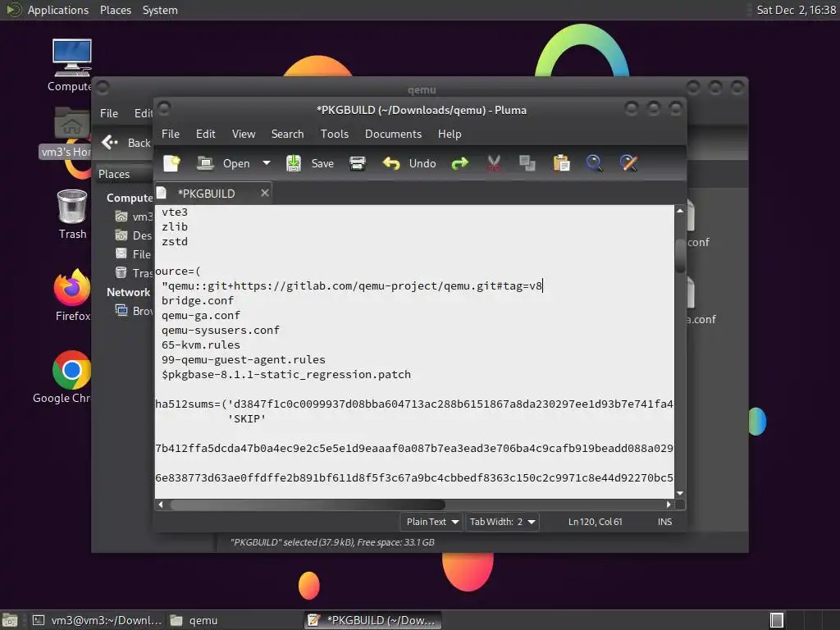Close the *PKGBUILD tab
The image size is (840, 630).
[265, 193]
